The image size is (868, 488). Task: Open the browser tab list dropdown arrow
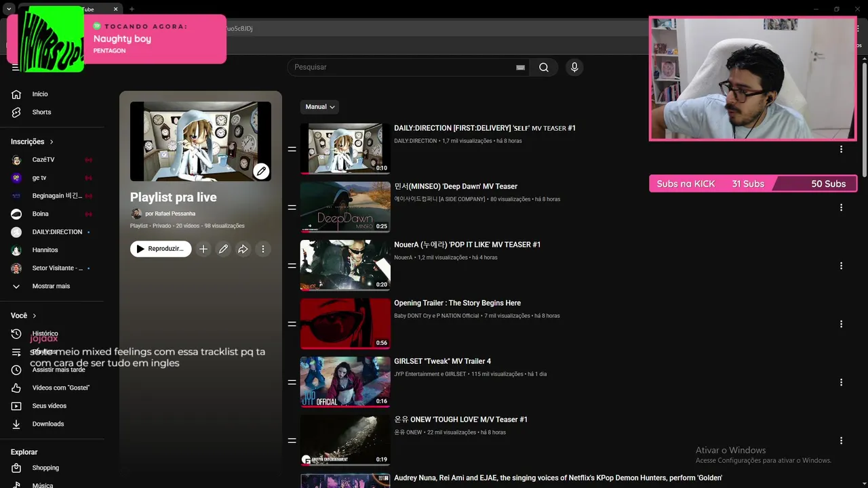click(x=9, y=9)
